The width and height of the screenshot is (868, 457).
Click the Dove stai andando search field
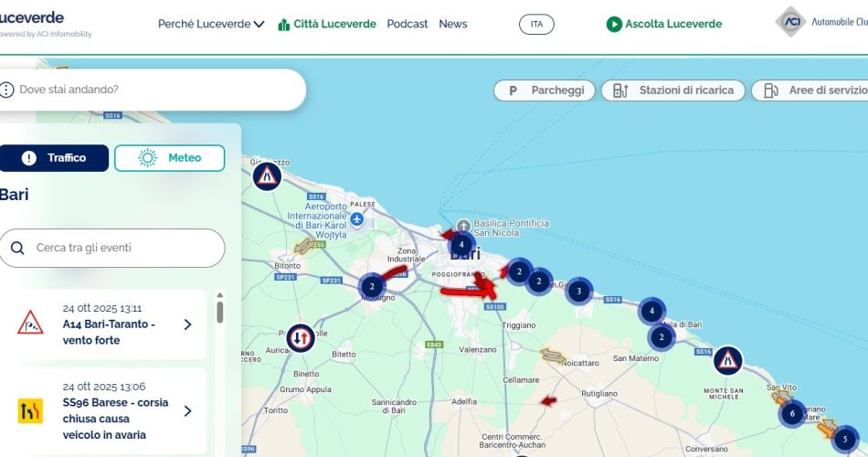[x=153, y=90]
